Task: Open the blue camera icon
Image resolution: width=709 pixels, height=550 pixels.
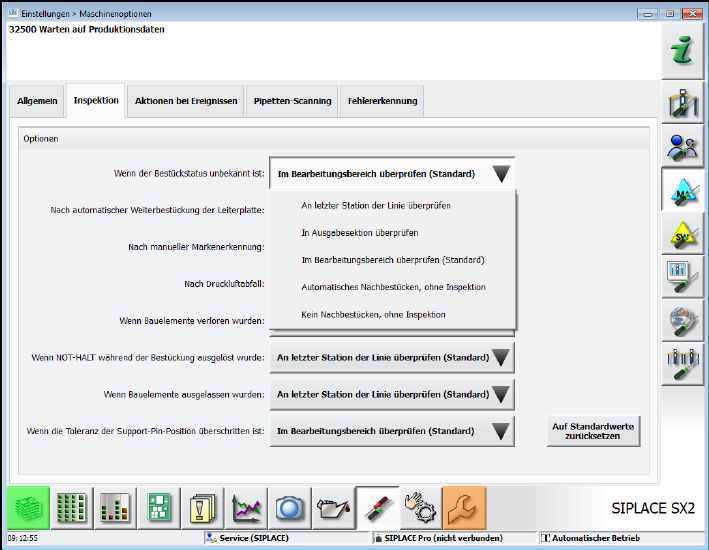Action: [289, 508]
